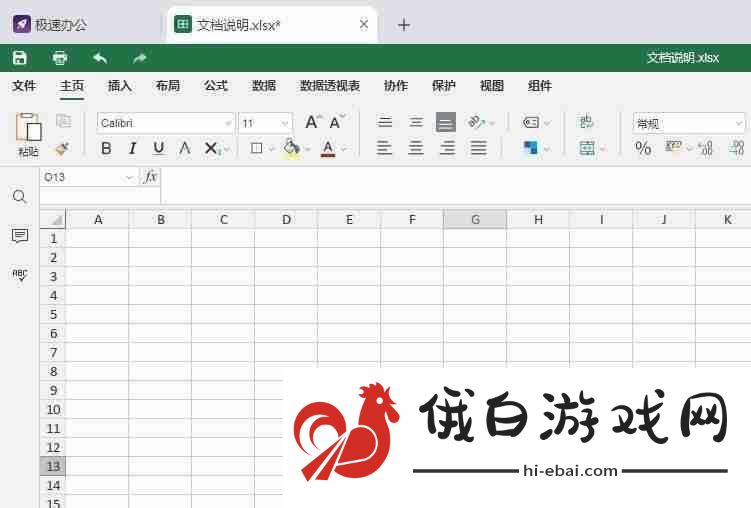The height and width of the screenshot is (508, 751).
Task: Expand the fill color dropdown arrow
Action: [x=307, y=149]
